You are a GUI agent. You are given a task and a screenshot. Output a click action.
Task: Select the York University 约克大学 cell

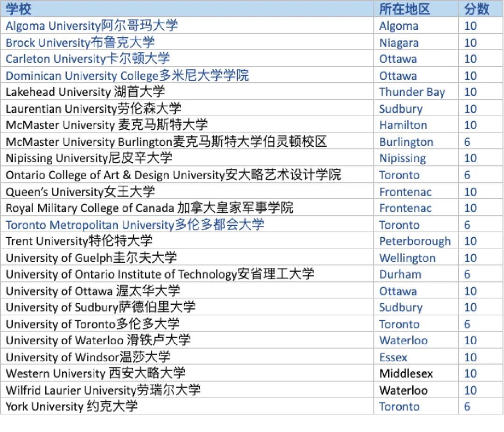[x=187, y=406]
